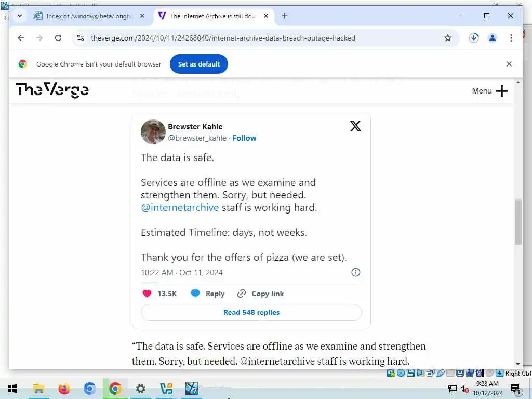Follow Brewster Kahle on X
The width and height of the screenshot is (532, 399).
244,138
